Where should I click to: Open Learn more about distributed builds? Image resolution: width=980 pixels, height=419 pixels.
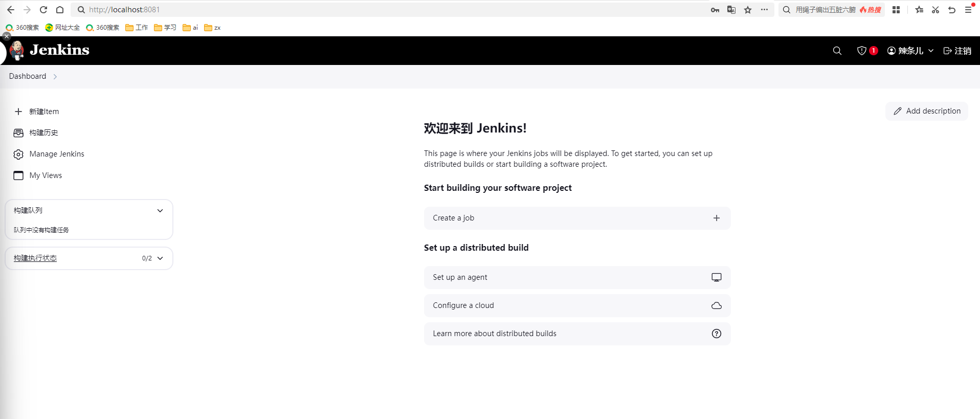point(577,334)
